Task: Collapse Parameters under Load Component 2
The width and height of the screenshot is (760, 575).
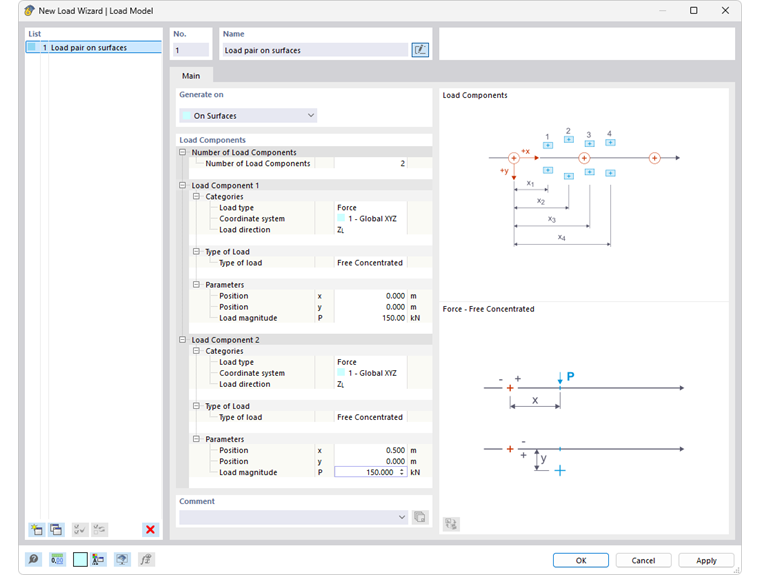Action: tap(196, 439)
